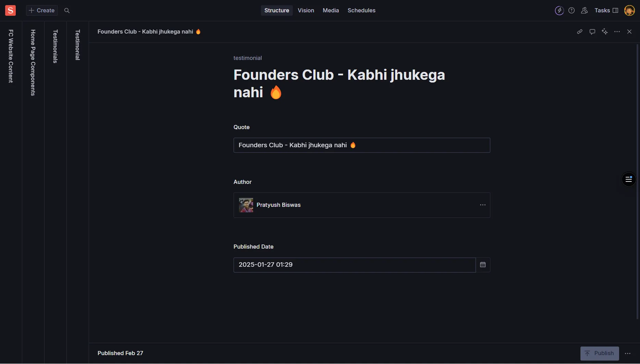Click the AI sparkle icon
Screen dimensions: 640x364
[605, 32]
